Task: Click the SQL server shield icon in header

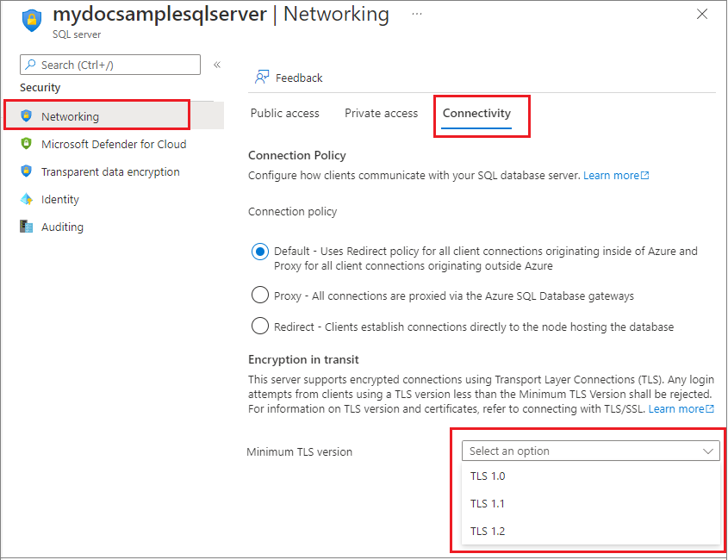Action: (x=32, y=20)
